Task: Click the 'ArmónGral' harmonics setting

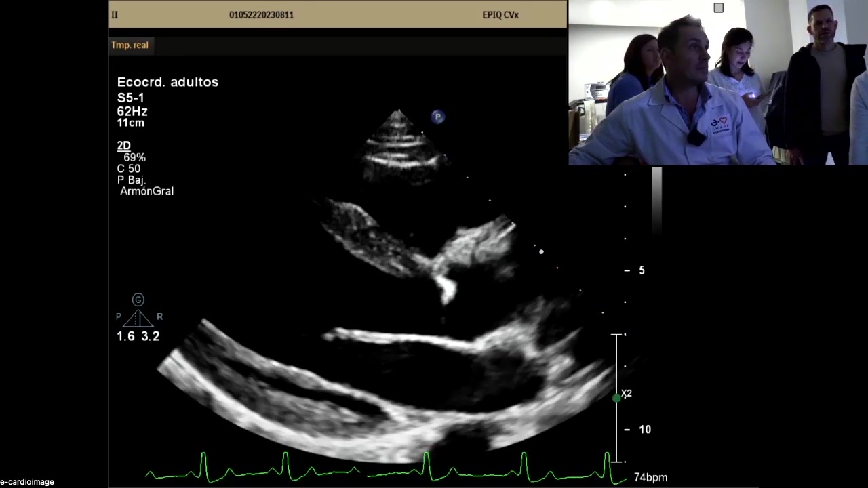Action: (146, 191)
